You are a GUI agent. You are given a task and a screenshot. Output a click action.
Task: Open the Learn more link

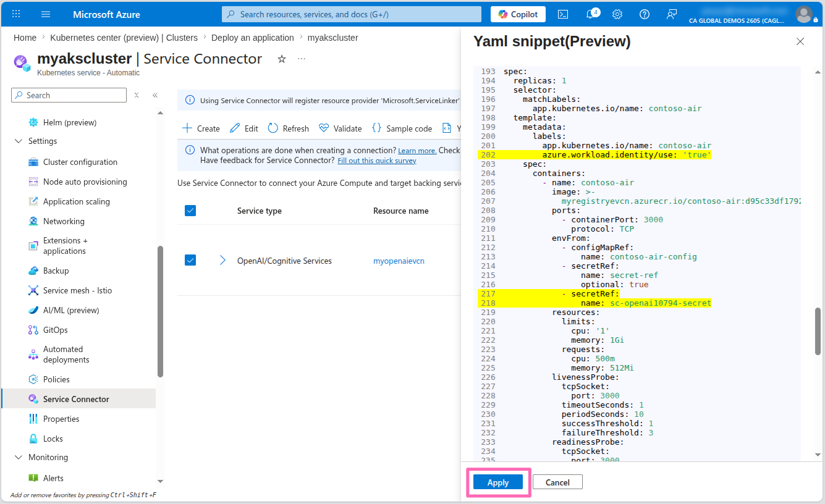click(417, 151)
